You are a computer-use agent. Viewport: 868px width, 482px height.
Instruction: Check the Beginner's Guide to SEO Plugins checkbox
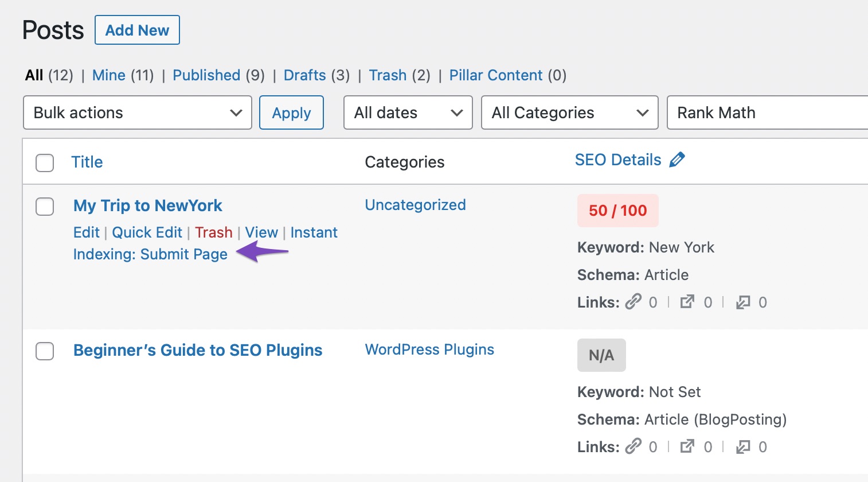pos(44,351)
